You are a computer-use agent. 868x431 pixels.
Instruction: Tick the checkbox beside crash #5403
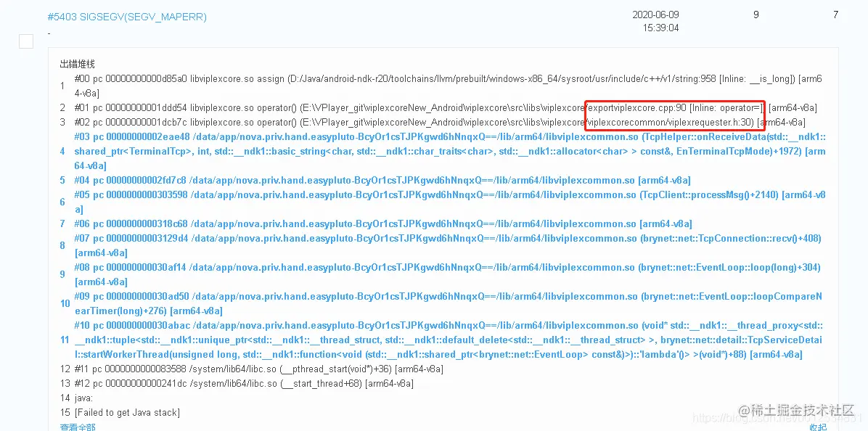coord(26,41)
